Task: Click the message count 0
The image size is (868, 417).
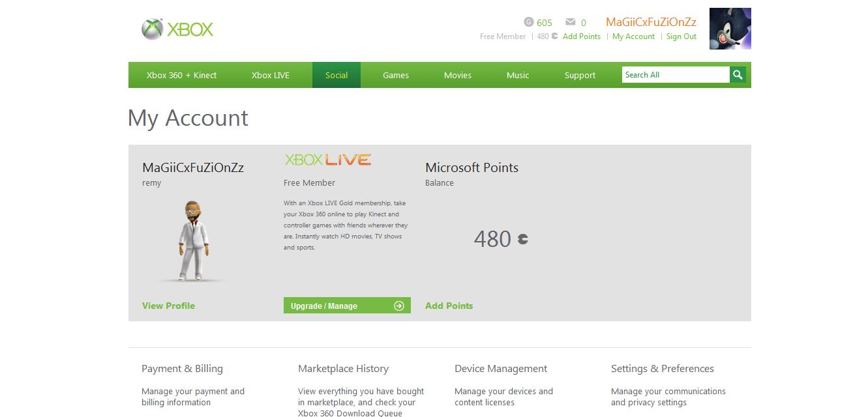Action: pos(584,23)
